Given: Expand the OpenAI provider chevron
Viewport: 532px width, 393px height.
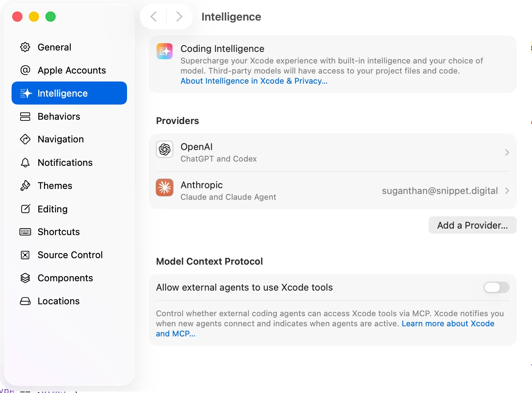Looking at the screenshot, I should click(507, 153).
